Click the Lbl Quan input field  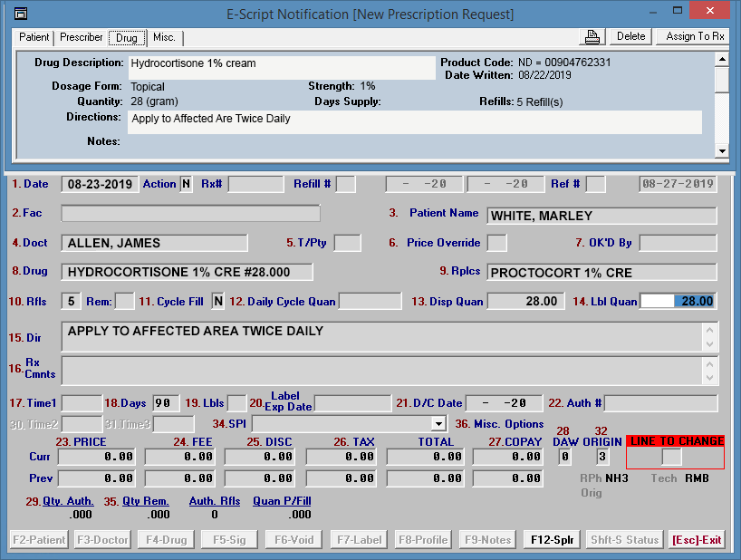tap(678, 301)
